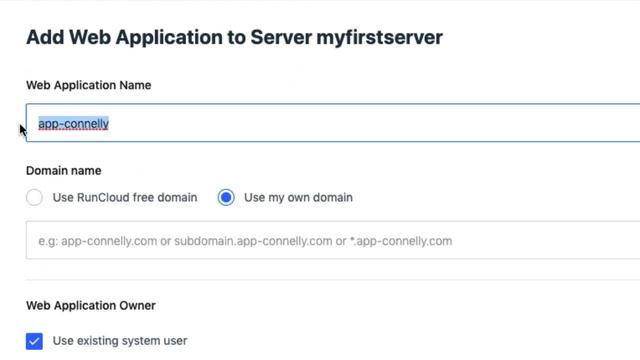This screenshot has height=360, width=640.
Task: Click the 'Web Application Name' label
Action: 89,85
